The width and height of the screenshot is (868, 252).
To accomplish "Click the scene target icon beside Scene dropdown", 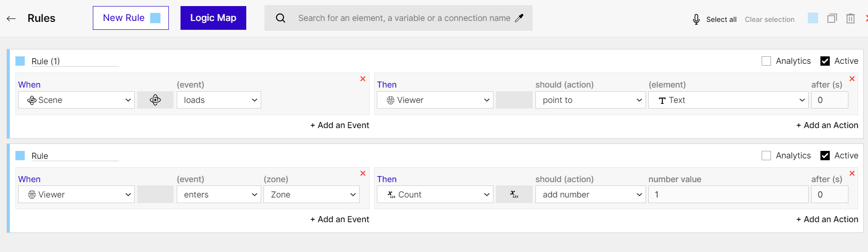I will click(x=155, y=100).
